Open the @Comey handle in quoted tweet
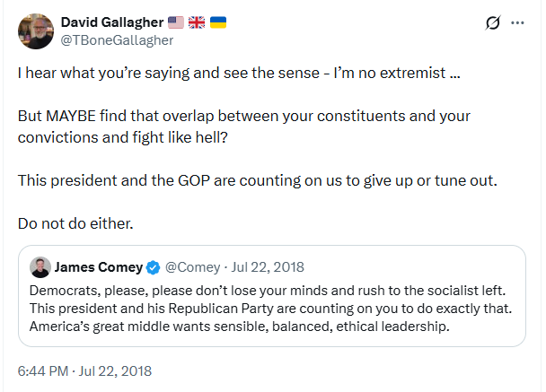The image size is (546, 392). (189, 267)
